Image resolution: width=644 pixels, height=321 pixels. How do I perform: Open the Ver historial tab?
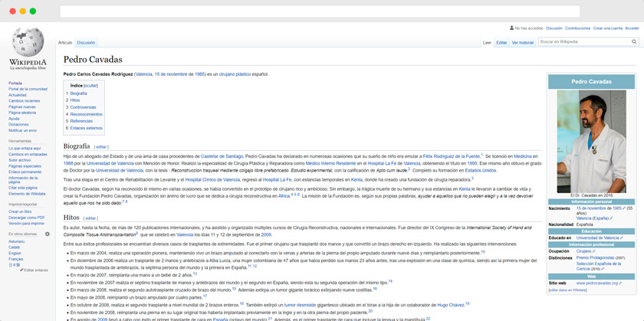point(522,43)
